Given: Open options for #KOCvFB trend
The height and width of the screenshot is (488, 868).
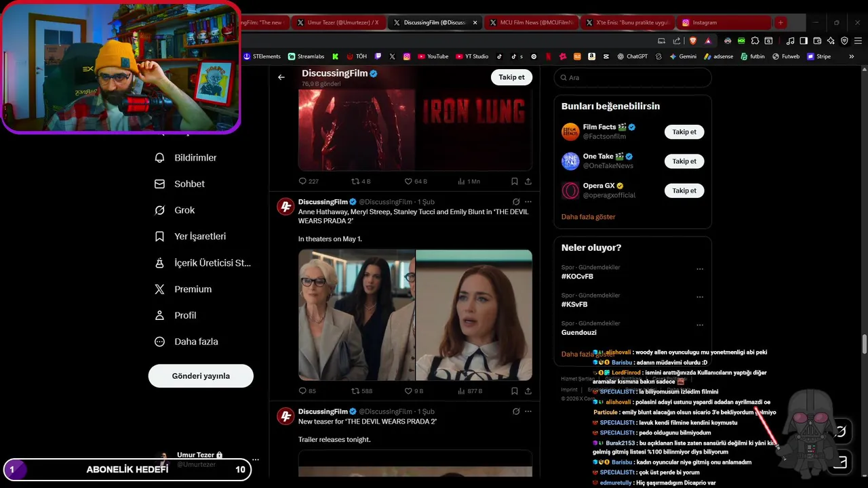Looking at the screenshot, I should pyautogui.click(x=700, y=269).
